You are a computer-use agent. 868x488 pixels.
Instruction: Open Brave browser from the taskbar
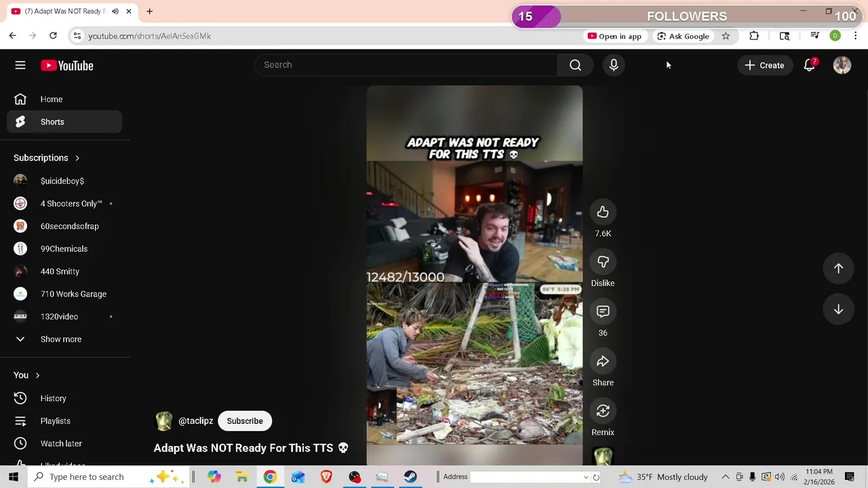(326, 477)
